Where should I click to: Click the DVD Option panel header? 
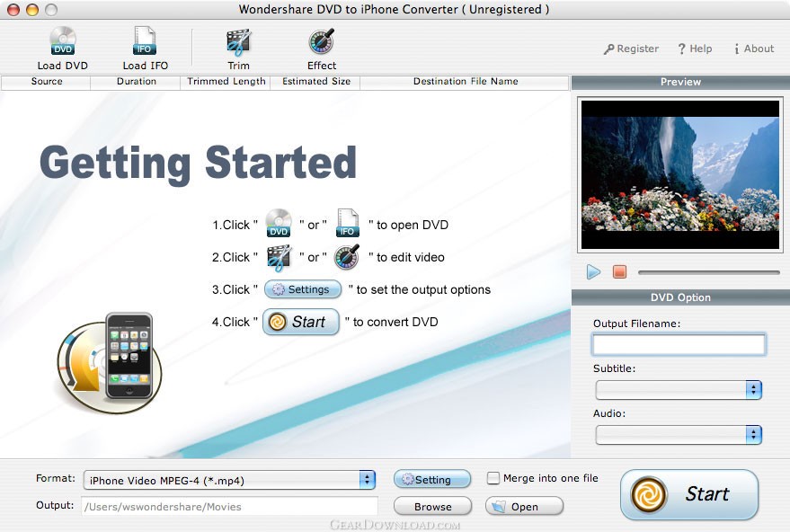pos(680,297)
